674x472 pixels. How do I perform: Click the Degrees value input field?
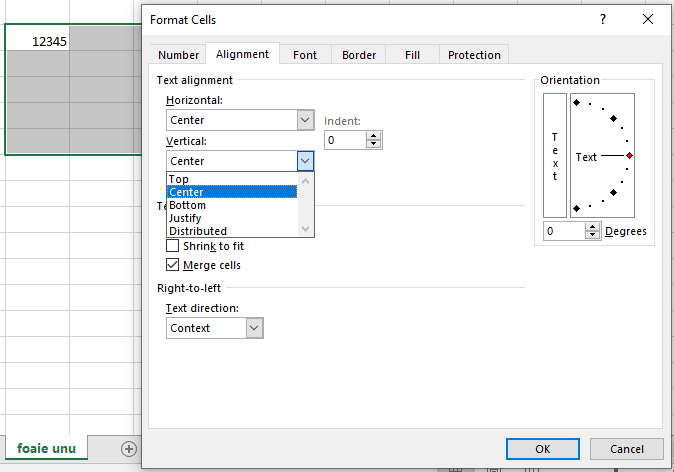(564, 231)
